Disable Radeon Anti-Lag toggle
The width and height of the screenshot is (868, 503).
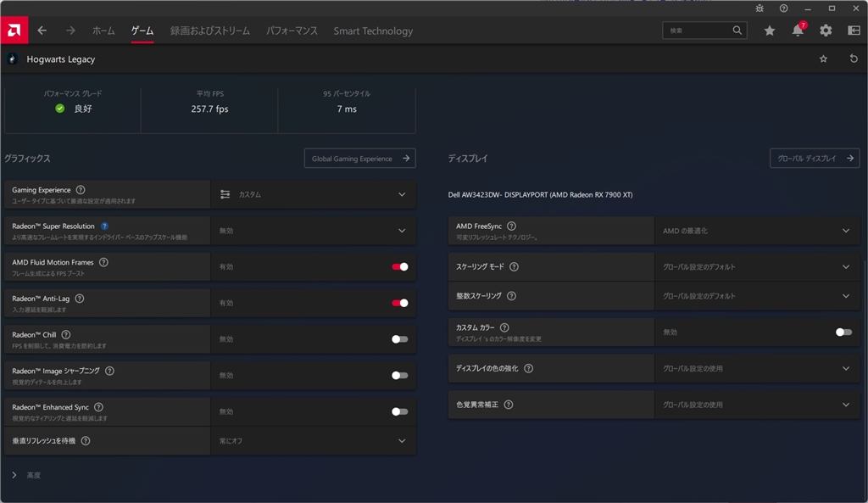pos(400,303)
